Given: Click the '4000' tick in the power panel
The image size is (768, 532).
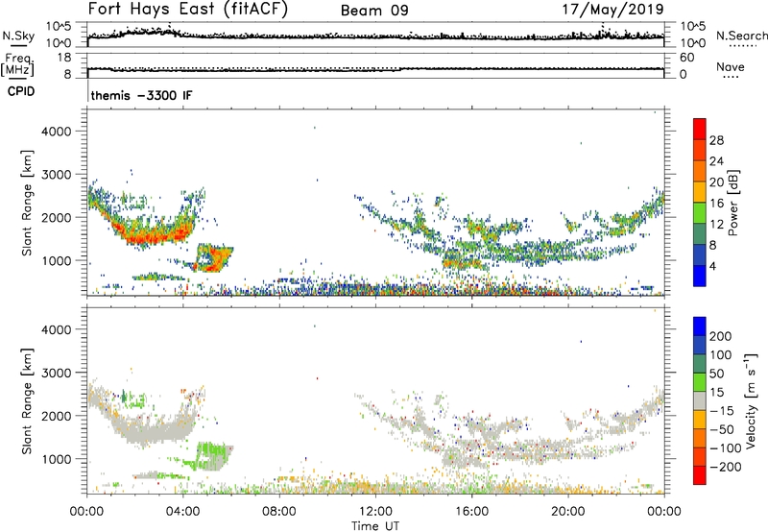Looking at the screenshot, I should [56, 132].
